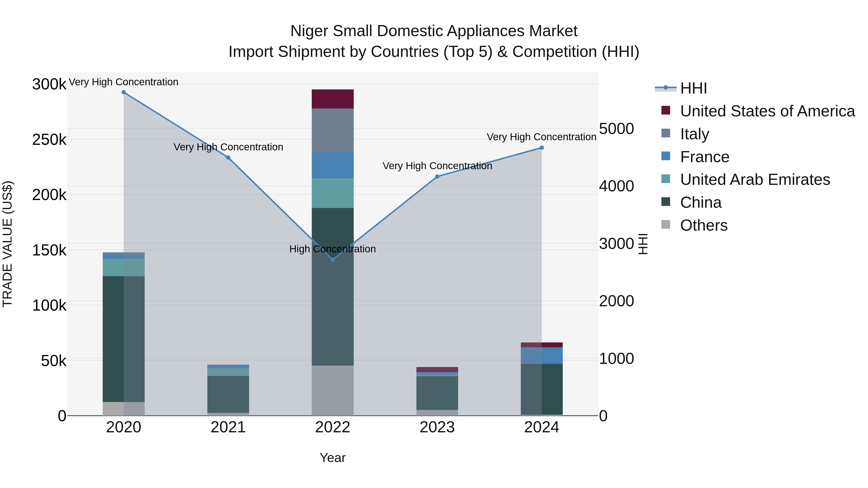
Task: Click the China segment of 2024 bar
Action: point(542,389)
